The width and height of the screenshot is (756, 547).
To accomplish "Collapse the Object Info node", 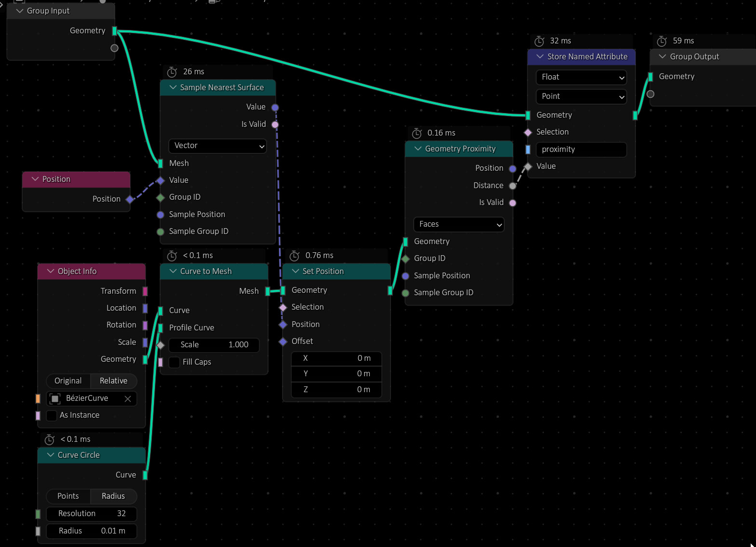I will click(51, 271).
